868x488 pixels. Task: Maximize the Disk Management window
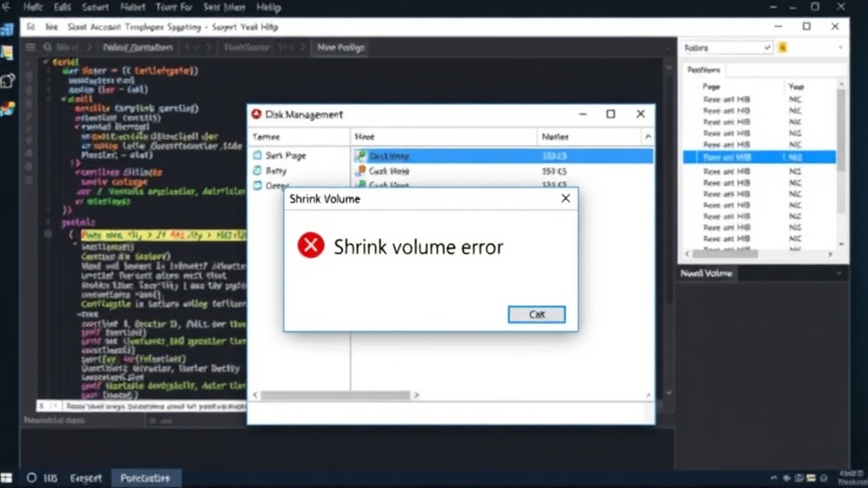pos(610,114)
